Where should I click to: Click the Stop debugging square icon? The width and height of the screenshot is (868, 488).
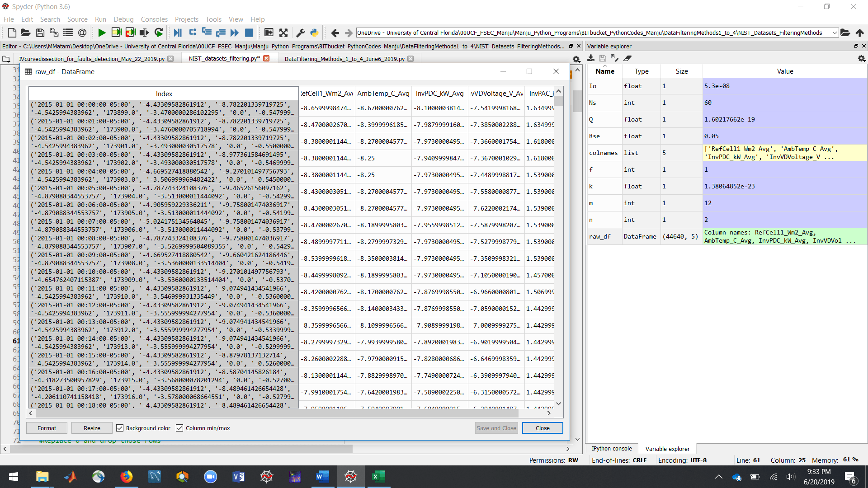(249, 33)
